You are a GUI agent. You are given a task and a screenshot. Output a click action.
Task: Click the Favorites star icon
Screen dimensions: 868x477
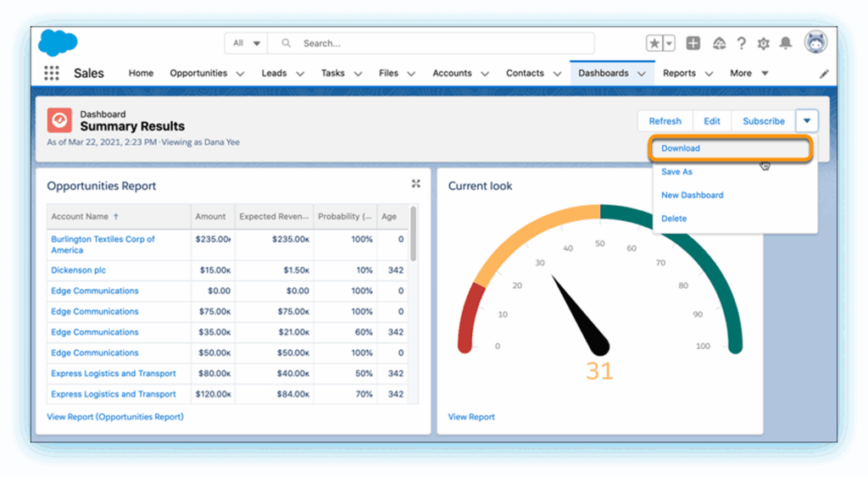(654, 43)
